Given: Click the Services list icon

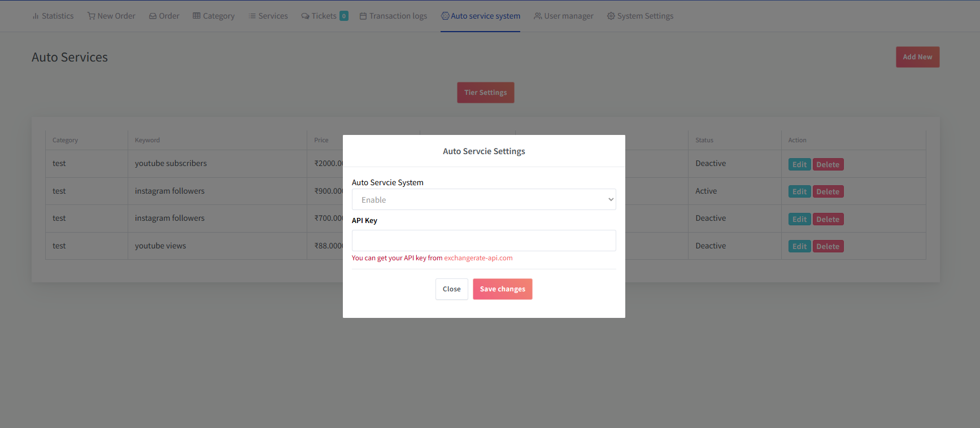Looking at the screenshot, I should coord(252,16).
